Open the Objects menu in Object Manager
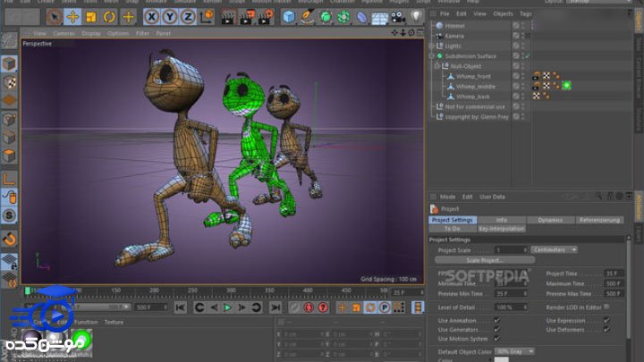The height and width of the screenshot is (362, 644). coord(503,14)
